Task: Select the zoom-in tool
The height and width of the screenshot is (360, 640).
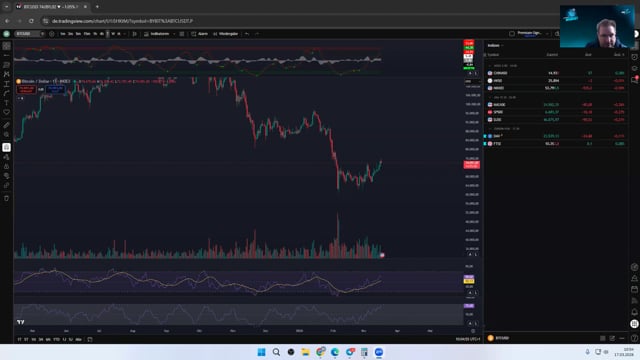Action: pos(7,135)
